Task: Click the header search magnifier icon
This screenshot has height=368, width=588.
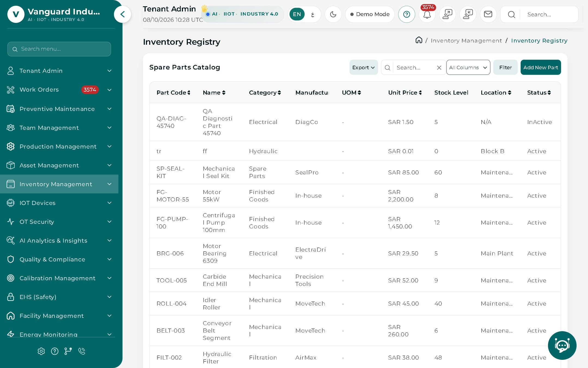Action: coord(512,14)
